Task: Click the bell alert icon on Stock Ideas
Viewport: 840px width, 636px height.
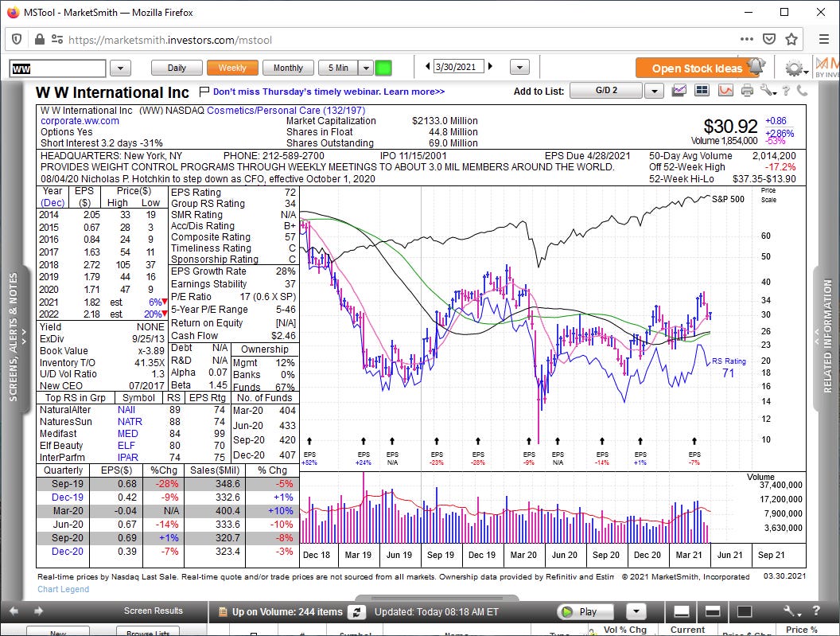Action: (x=756, y=66)
